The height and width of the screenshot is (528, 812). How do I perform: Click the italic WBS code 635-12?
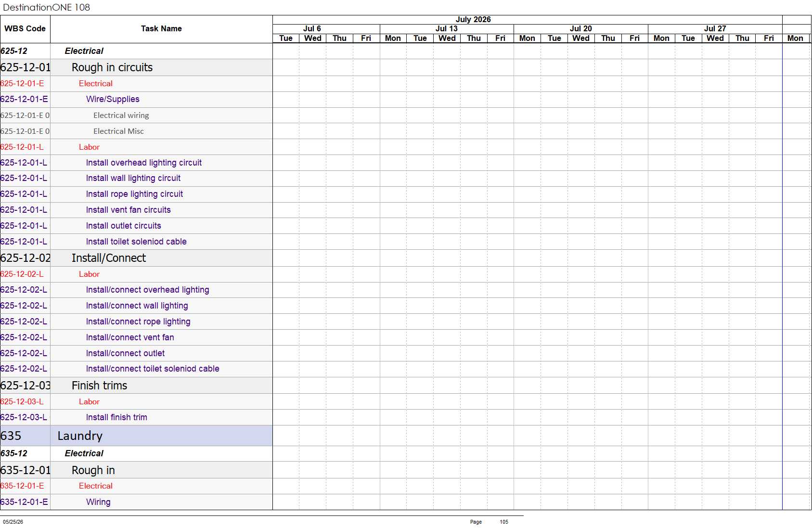[14, 453]
